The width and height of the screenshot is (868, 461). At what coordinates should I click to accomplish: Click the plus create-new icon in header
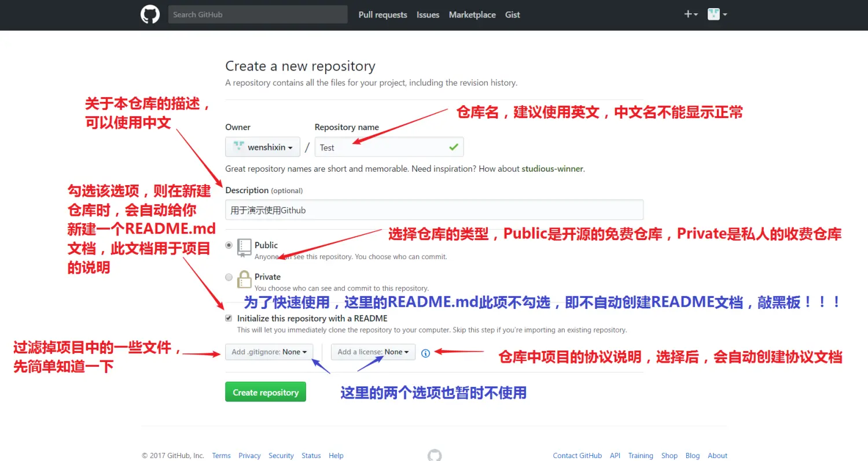[x=691, y=14]
